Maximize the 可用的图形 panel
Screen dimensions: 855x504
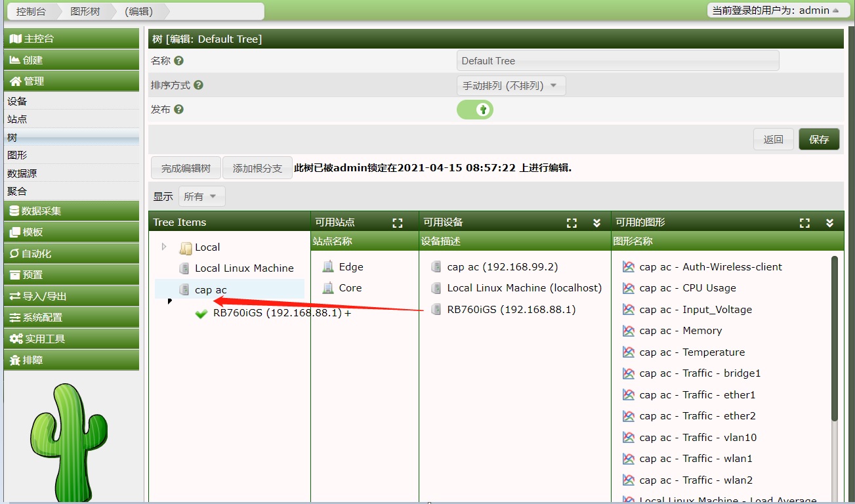tap(804, 223)
